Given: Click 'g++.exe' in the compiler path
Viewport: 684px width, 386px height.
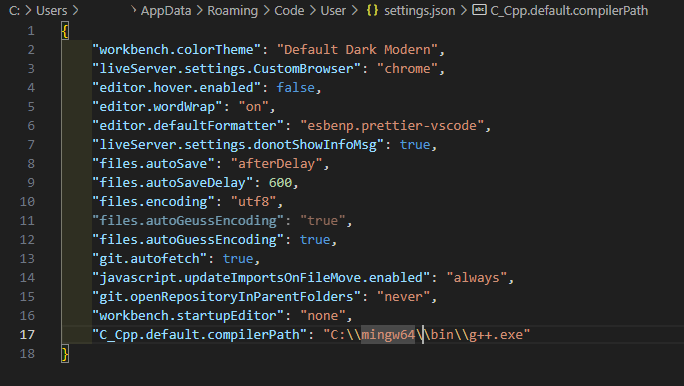Looking at the screenshot, I should 496,335.
